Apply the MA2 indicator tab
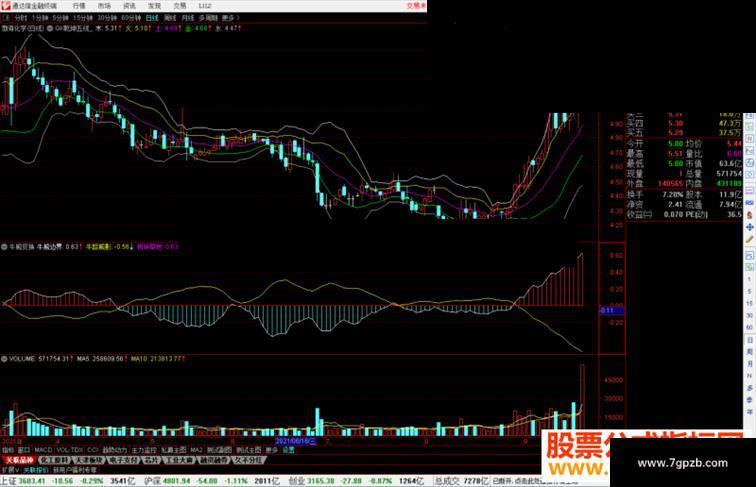Screen dimensions: 756x487 point(196,449)
